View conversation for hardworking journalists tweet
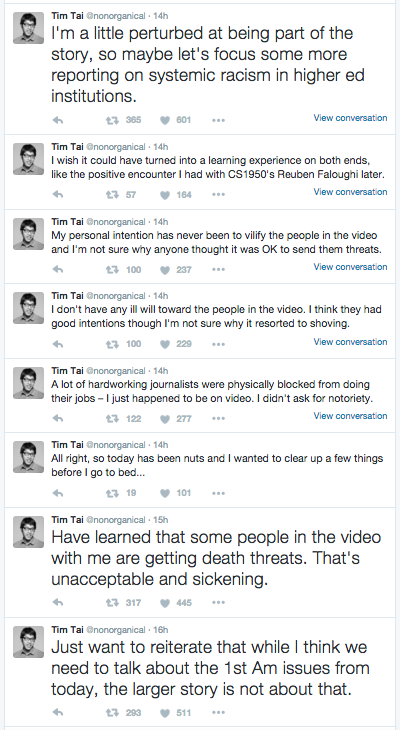The image size is (400, 730). tap(350, 416)
